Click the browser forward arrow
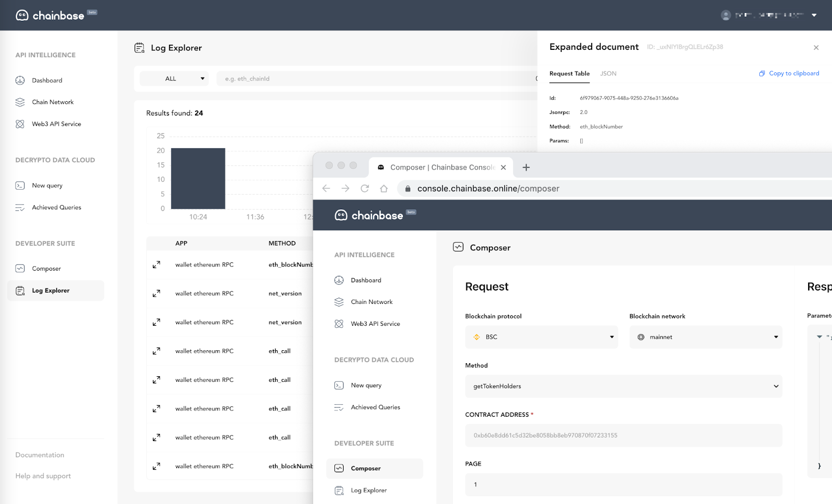Image resolution: width=832 pixels, height=504 pixels. [x=345, y=189]
